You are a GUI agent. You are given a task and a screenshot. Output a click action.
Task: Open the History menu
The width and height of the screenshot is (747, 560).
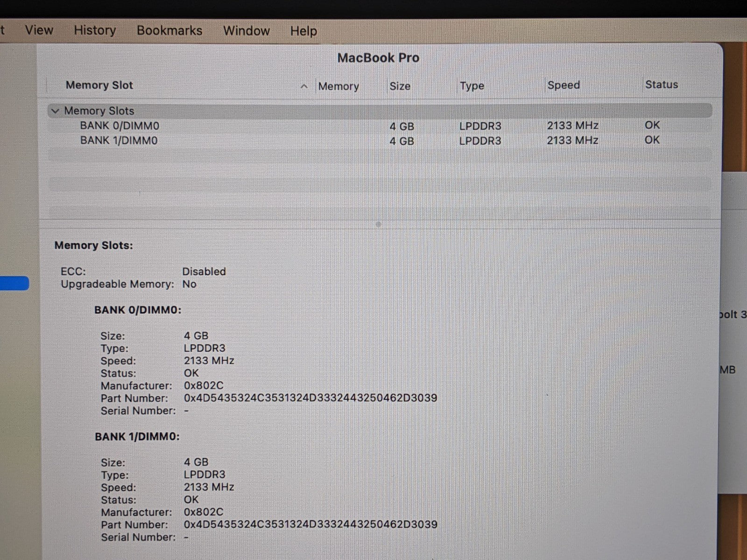(x=95, y=30)
